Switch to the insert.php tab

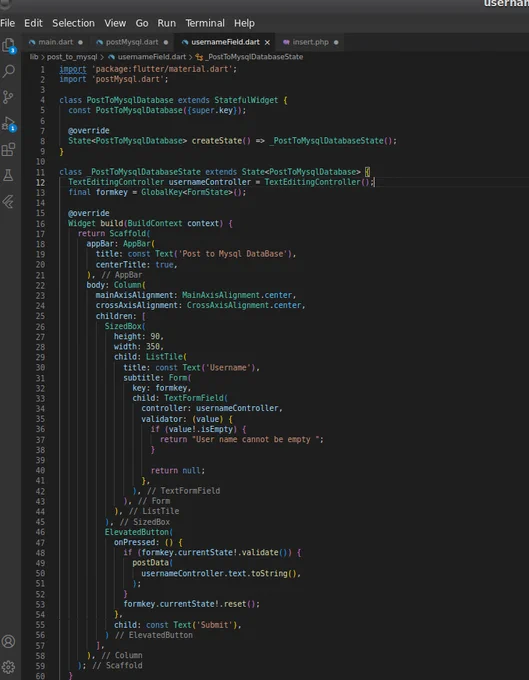(x=310, y=42)
